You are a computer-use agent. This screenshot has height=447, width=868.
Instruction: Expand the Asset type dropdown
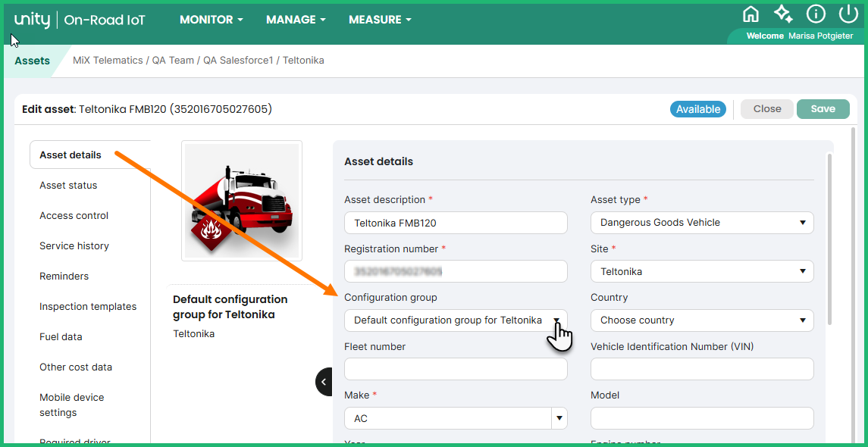702,223
